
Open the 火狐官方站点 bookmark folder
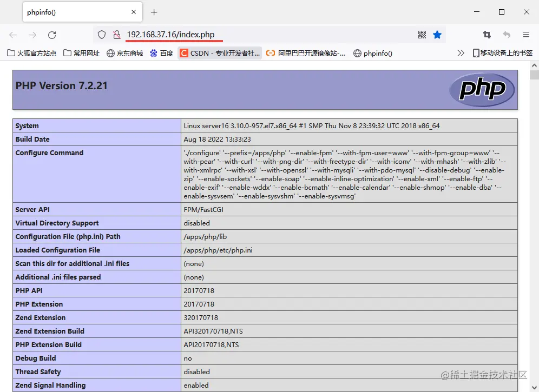[x=31, y=53]
